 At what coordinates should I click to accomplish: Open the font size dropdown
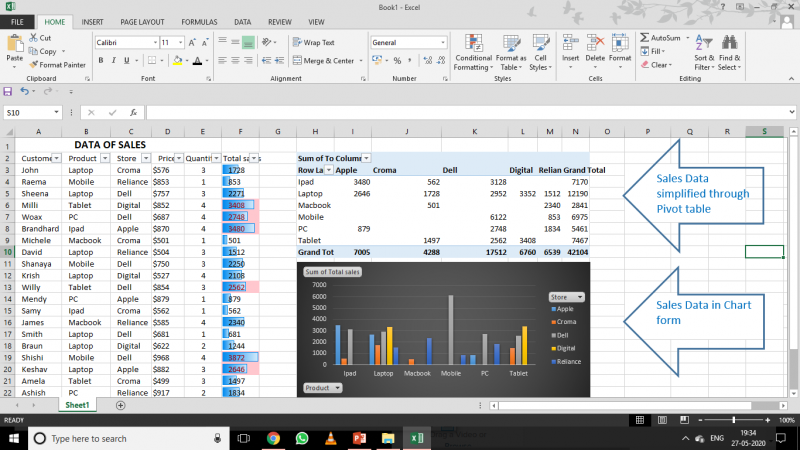(x=180, y=43)
